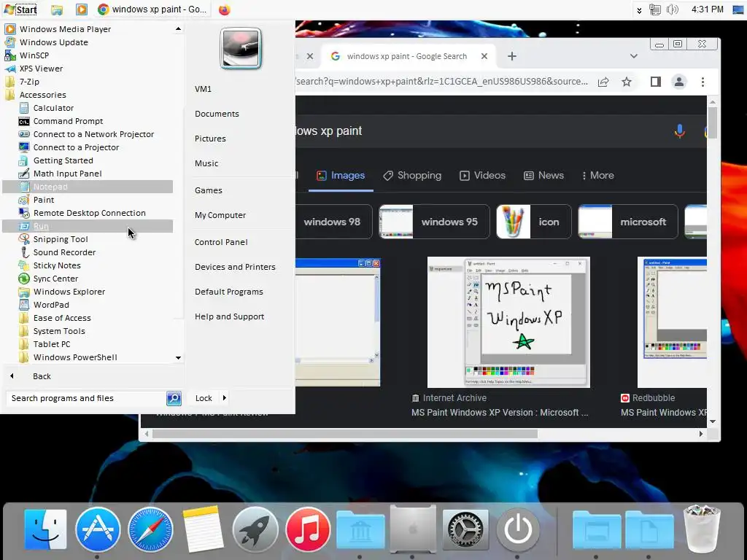The width and height of the screenshot is (747, 560).
Task: Open Safari compass icon in dock
Action: [x=150, y=529]
